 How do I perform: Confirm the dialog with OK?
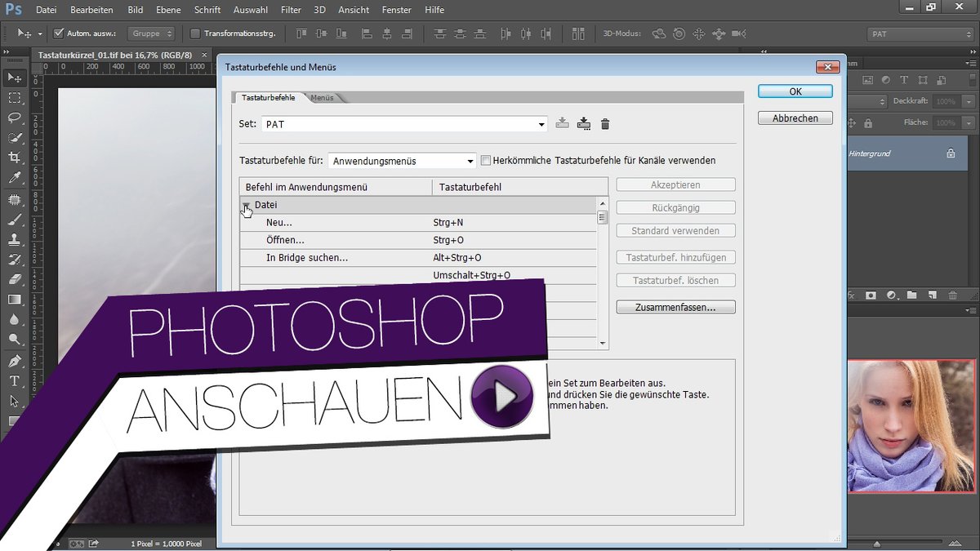[795, 91]
